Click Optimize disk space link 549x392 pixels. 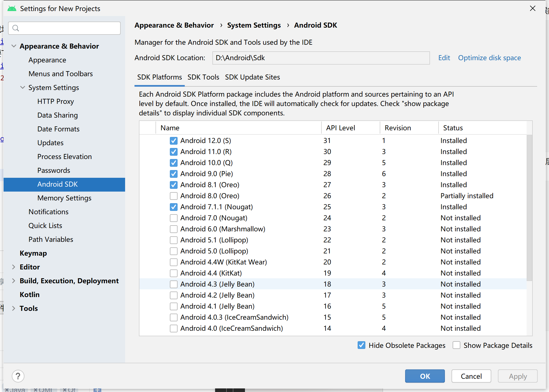(x=489, y=58)
